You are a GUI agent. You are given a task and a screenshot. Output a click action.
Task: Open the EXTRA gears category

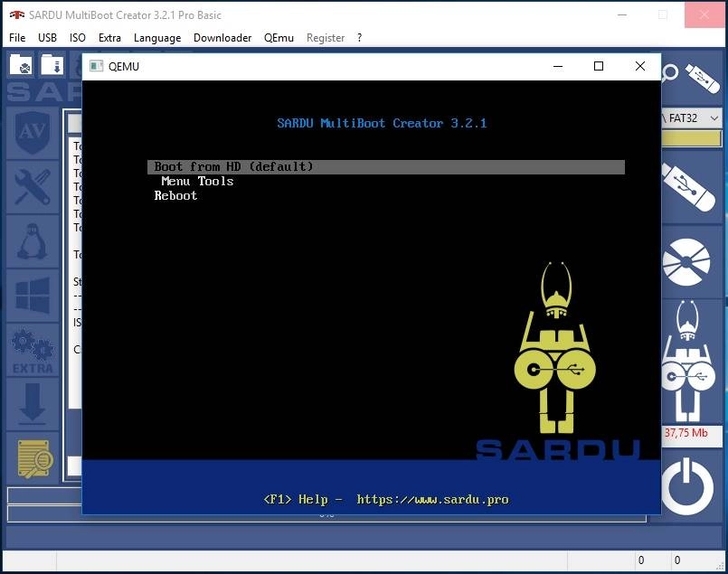pyautogui.click(x=33, y=350)
